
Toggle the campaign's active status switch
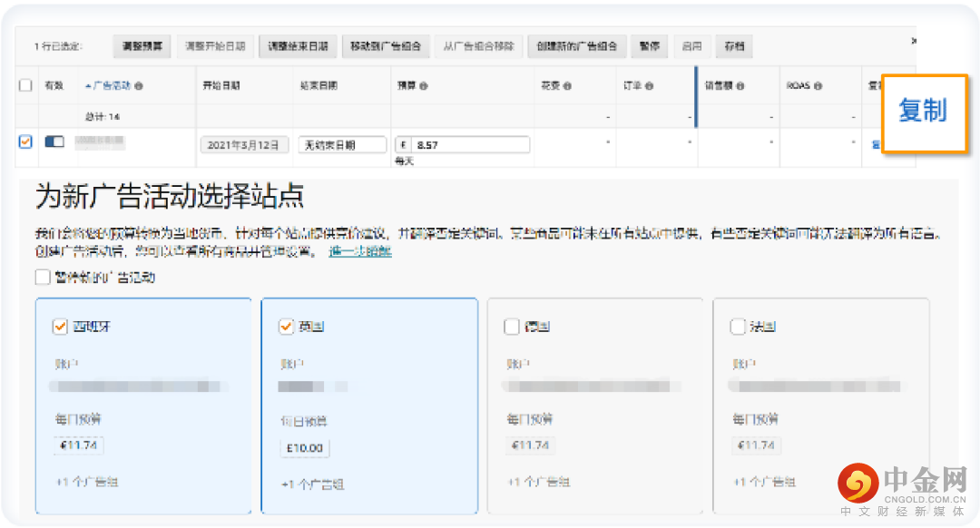pyautogui.click(x=54, y=142)
